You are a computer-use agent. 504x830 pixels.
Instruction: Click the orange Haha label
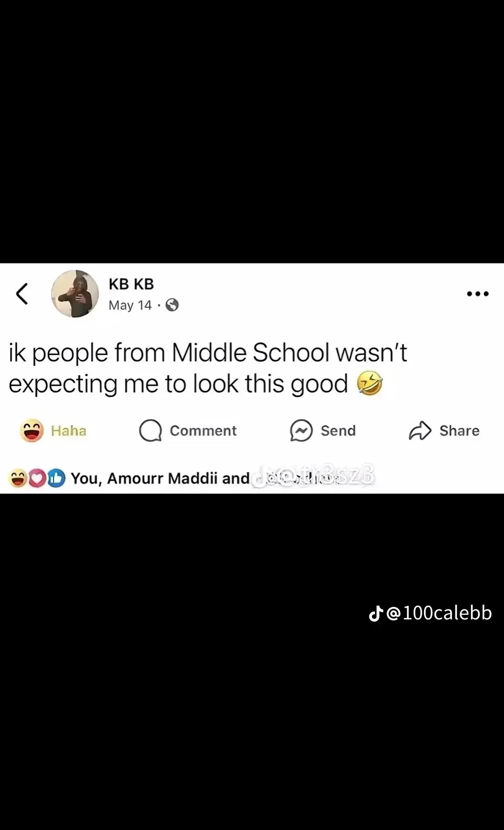(69, 431)
